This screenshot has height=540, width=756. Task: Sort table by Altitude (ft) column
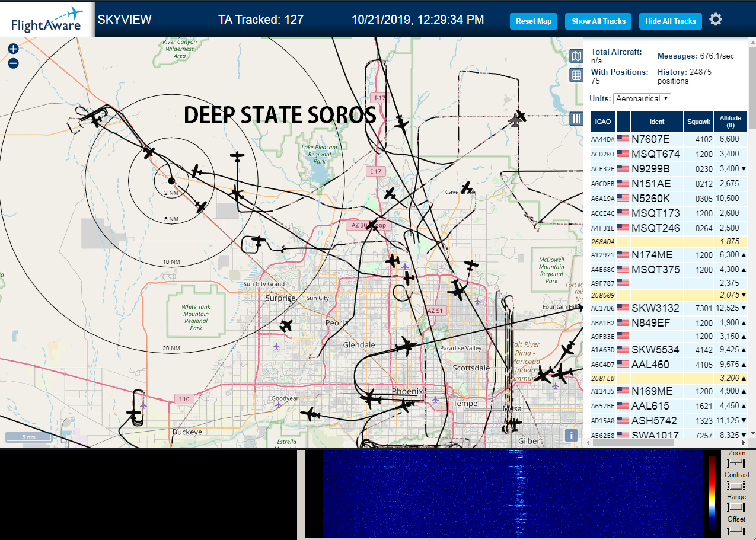tap(731, 121)
